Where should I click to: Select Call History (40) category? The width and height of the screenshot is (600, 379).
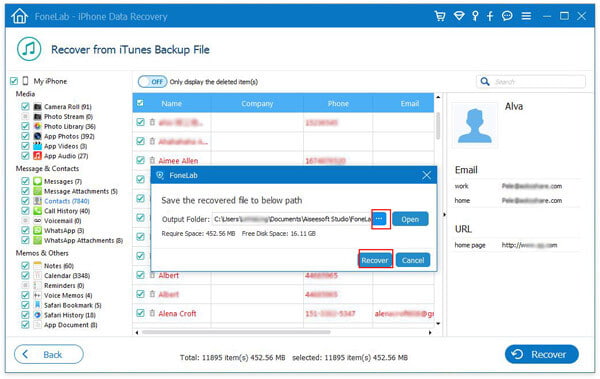67,211
